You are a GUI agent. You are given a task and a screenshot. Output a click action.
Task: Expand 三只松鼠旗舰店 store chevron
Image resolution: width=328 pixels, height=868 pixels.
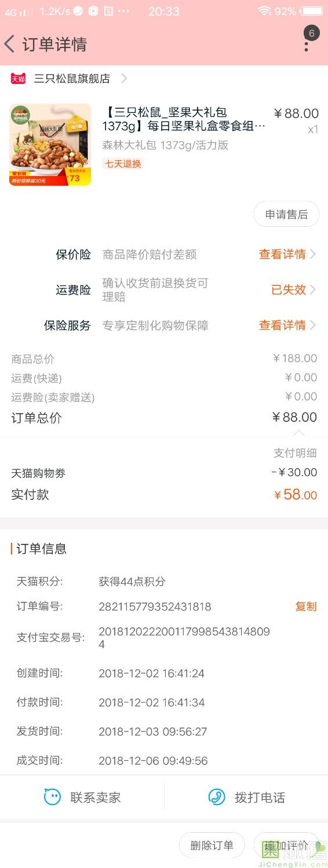click(124, 79)
